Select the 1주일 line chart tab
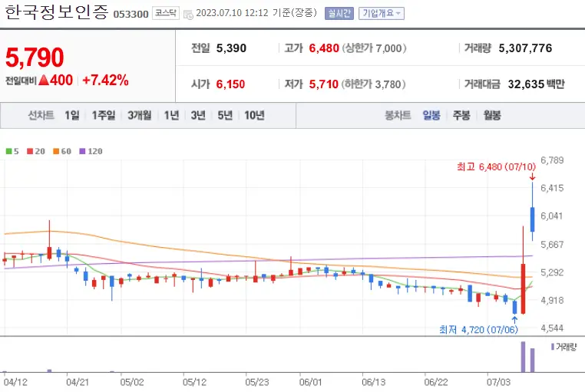The width and height of the screenshot is (585, 392). click(104, 116)
